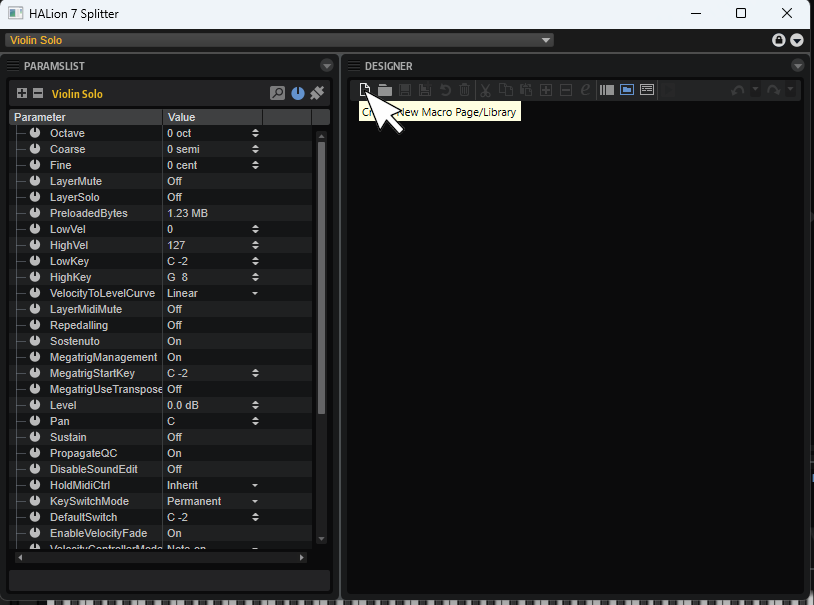Open the DESIGNER panel options arrow
The height and width of the screenshot is (605, 814).
797,65
